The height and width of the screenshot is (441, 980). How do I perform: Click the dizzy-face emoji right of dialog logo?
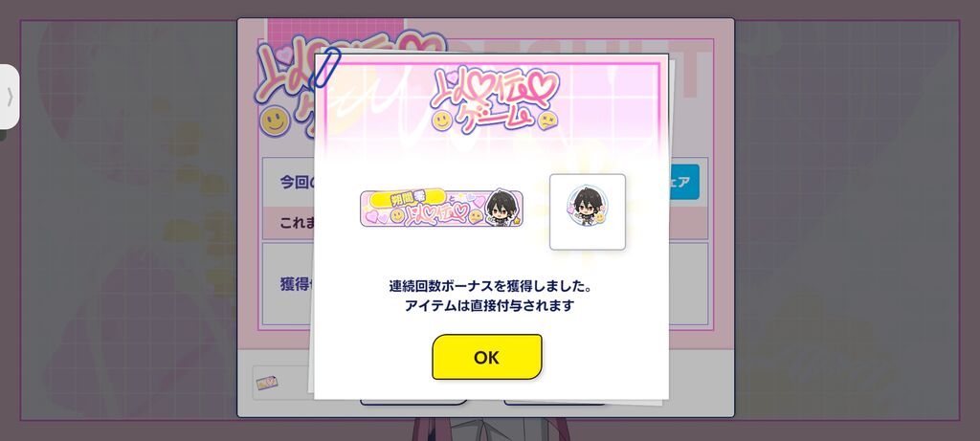click(548, 121)
